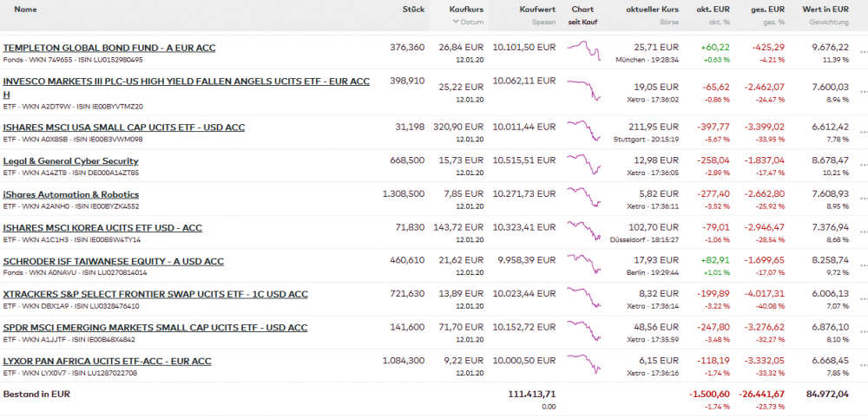
Task: Open the iShares MSCI Korea UCITS ETF link
Action: (102, 228)
